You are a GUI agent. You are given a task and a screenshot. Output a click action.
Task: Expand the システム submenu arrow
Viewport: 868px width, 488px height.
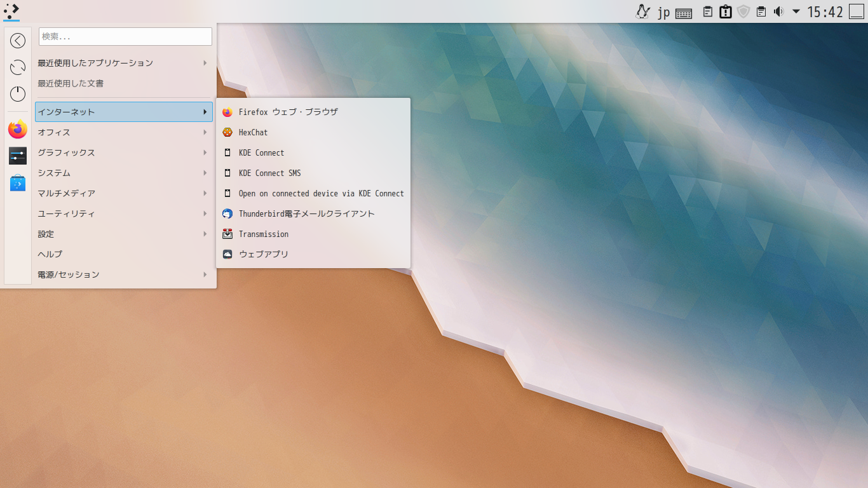(205, 173)
